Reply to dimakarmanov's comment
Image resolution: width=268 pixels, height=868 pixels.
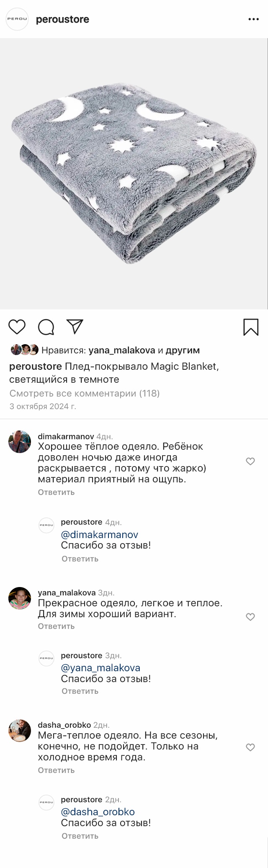(56, 492)
